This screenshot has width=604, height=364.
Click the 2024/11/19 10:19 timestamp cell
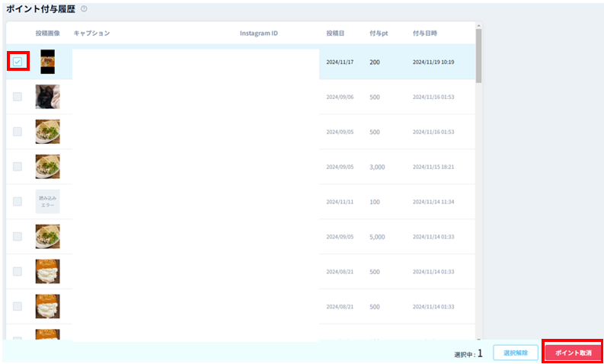point(433,62)
